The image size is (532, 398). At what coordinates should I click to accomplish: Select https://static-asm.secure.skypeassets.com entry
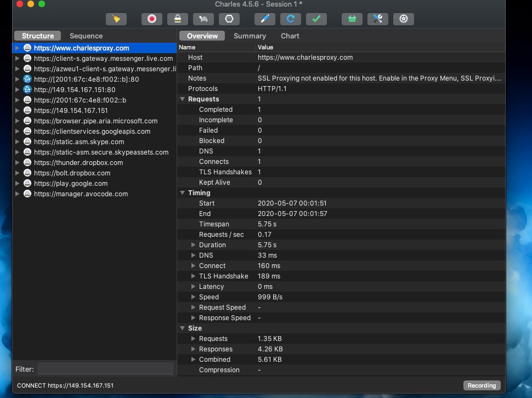point(101,152)
